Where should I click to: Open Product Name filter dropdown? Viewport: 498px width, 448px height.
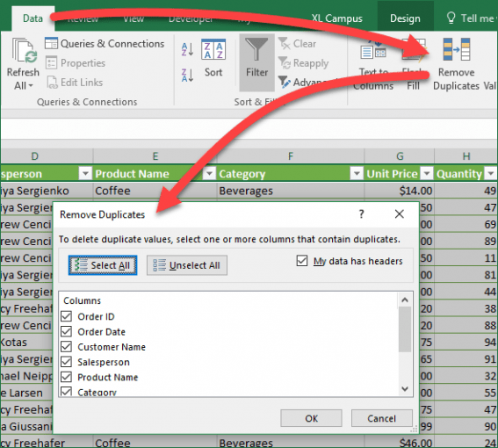pyautogui.click(x=209, y=174)
